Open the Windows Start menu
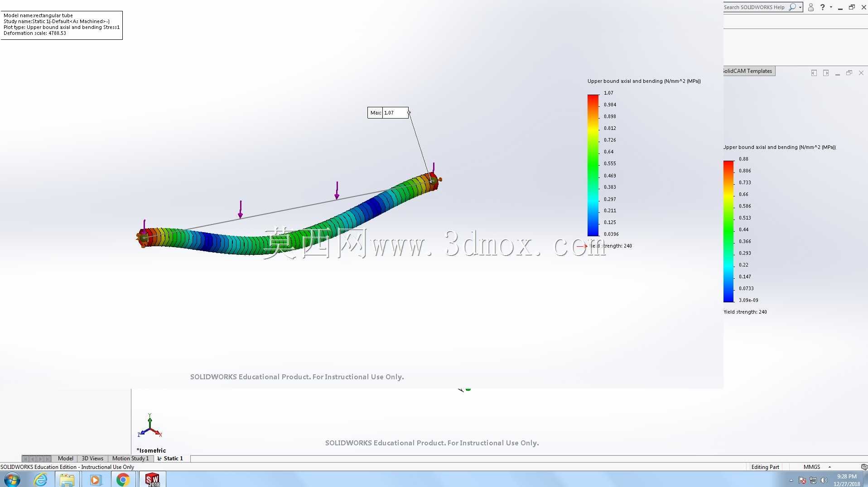Screen dimensions: 868x487 point(12,479)
